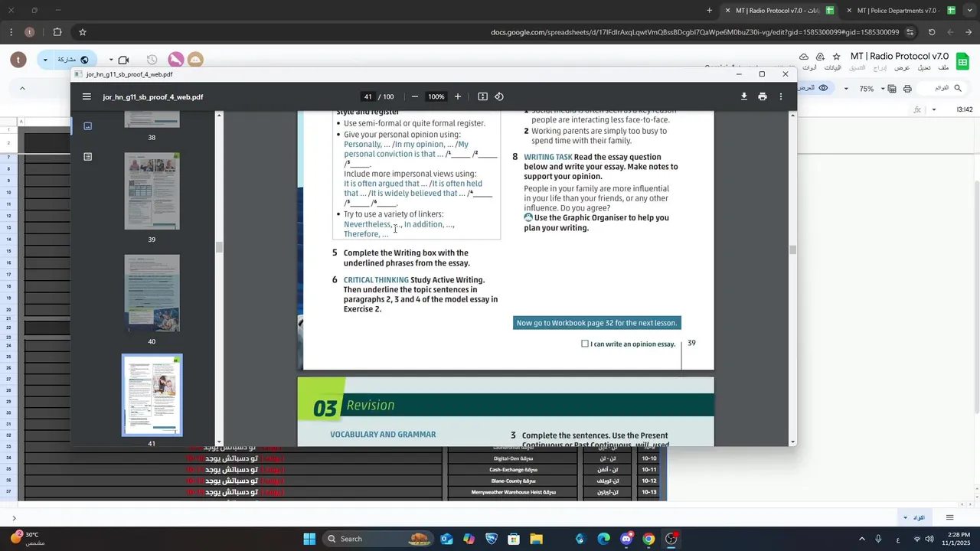
Task: Click the PDF thumbnail panel scrollbar
Action: pos(219,246)
